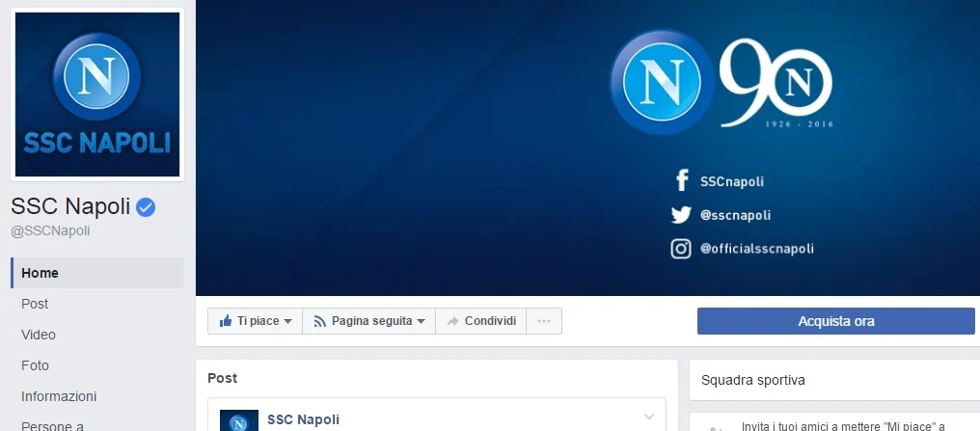Image resolution: width=980 pixels, height=431 pixels.
Task: Click the SSC Napoli post author link
Action: click(303, 419)
